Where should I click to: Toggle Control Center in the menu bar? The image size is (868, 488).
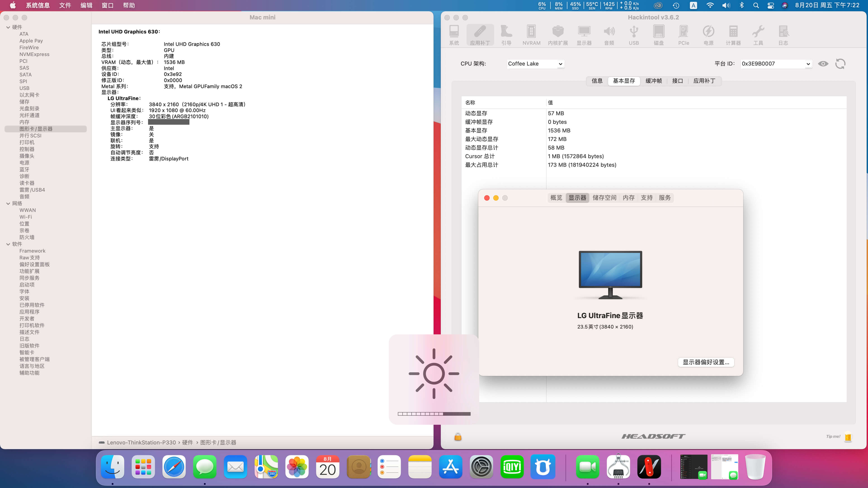(x=770, y=5)
